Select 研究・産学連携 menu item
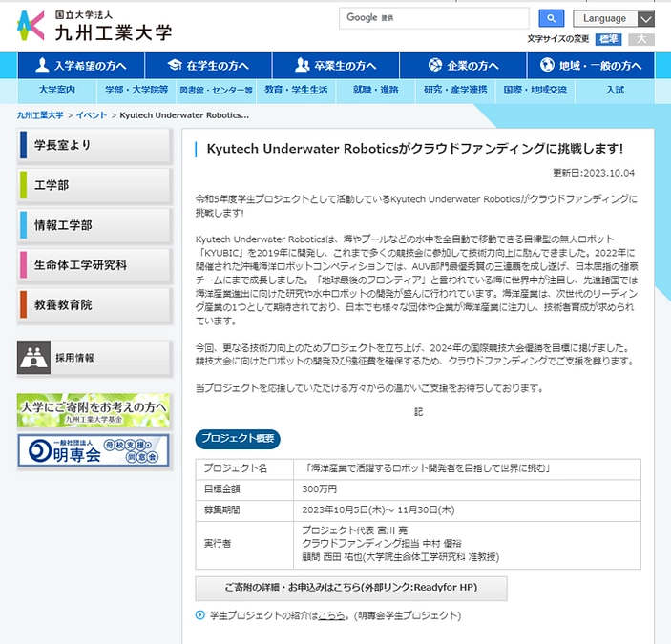This screenshot has height=644, width=671. (455, 90)
